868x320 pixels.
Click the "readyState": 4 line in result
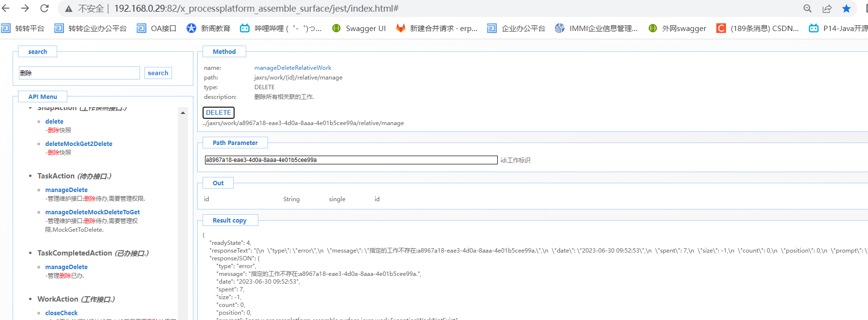230,243
